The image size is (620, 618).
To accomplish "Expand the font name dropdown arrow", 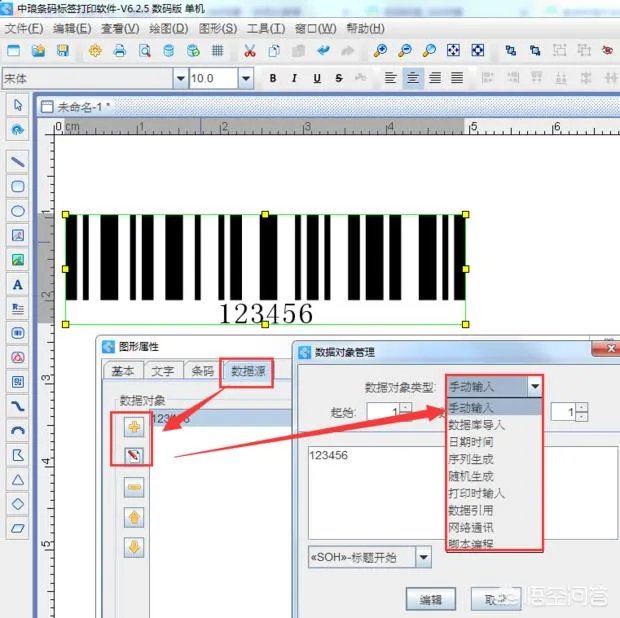I will [x=181, y=78].
